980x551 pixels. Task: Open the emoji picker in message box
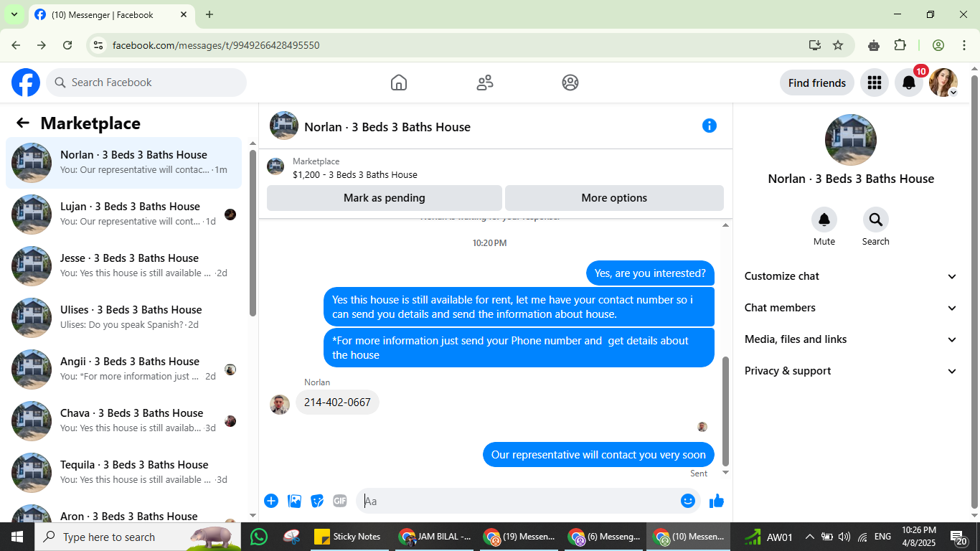click(688, 501)
